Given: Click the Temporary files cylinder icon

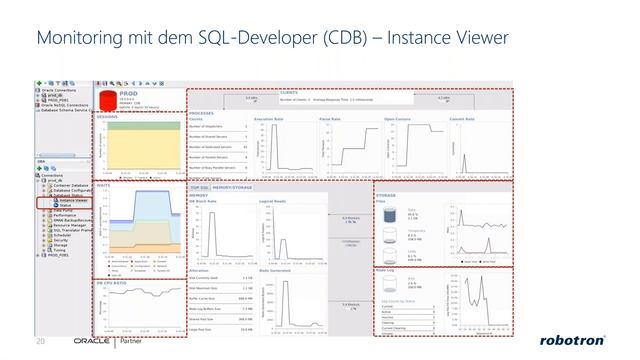Looking at the screenshot, I should click(x=390, y=236).
